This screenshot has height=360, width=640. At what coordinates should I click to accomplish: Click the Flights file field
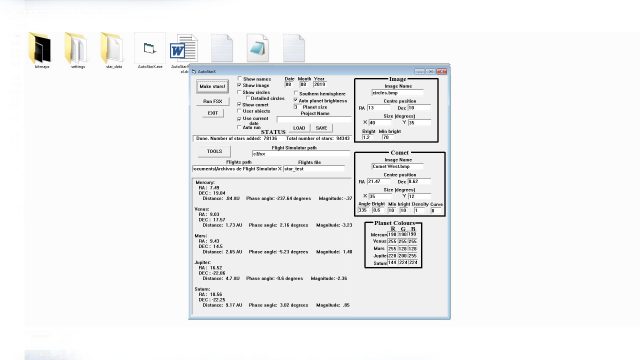(313, 169)
